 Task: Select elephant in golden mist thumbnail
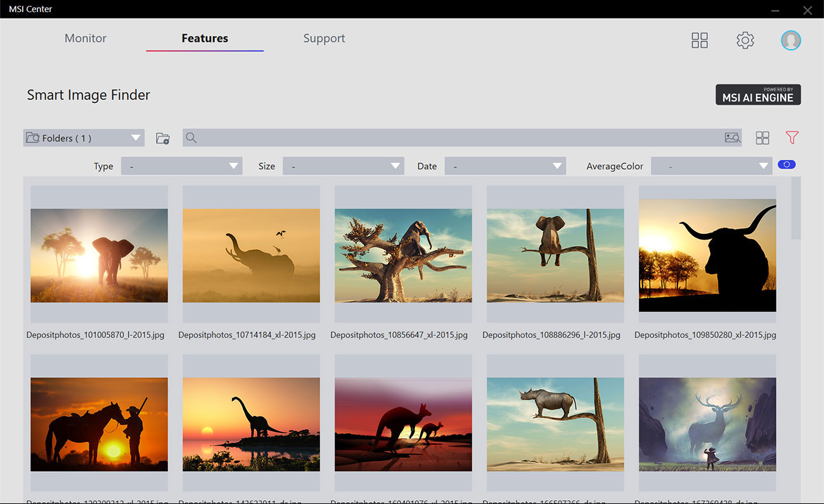(x=251, y=255)
